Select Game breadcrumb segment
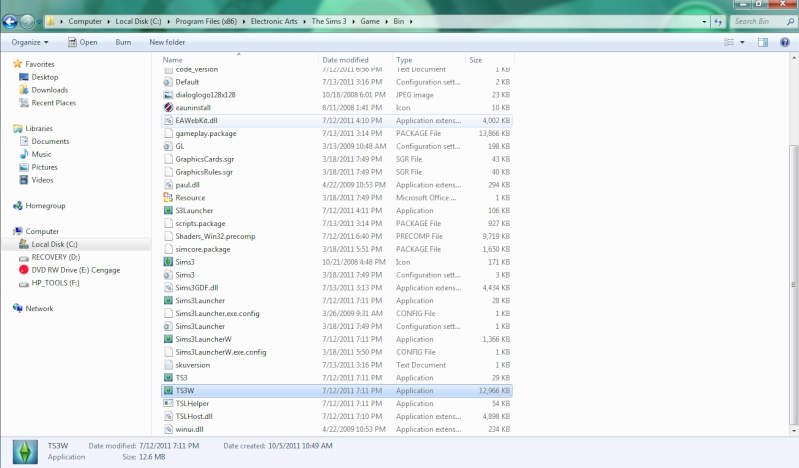Screen dimensions: 799x468 370,21
